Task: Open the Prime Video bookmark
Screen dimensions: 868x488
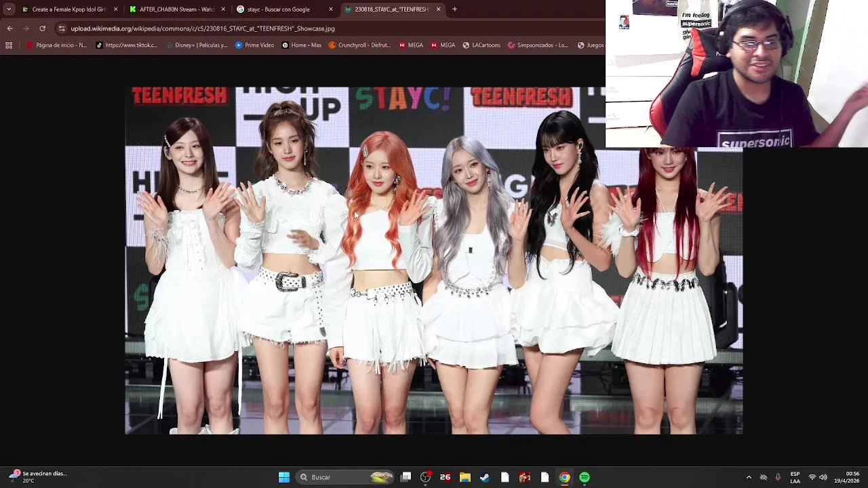Action: (254, 45)
